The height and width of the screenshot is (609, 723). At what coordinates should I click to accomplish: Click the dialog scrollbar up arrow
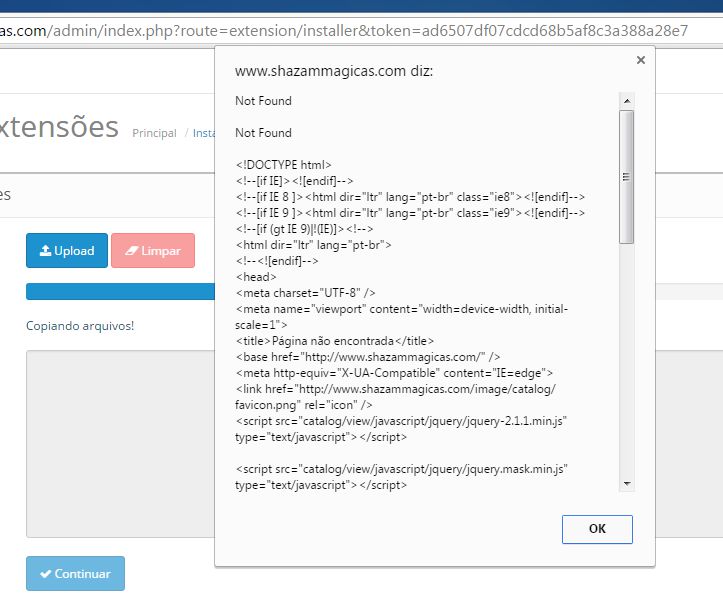627,101
